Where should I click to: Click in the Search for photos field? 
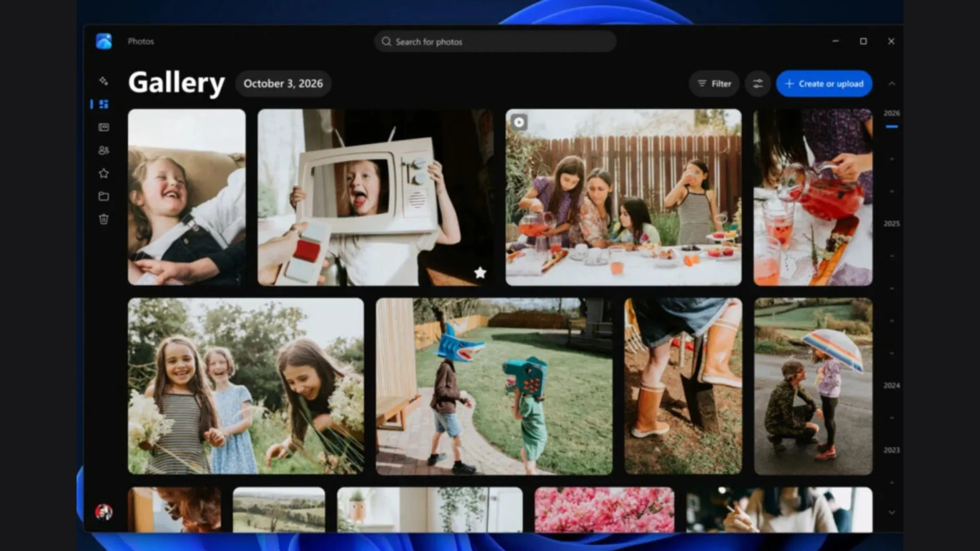(495, 41)
